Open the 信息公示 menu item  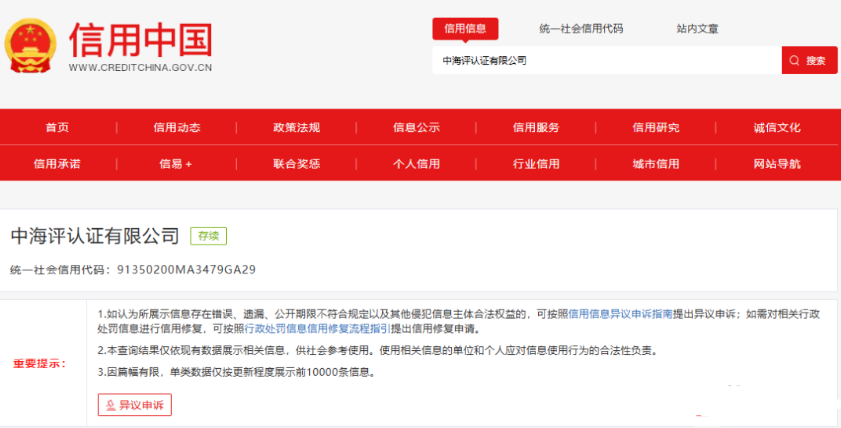[x=416, y=127]
